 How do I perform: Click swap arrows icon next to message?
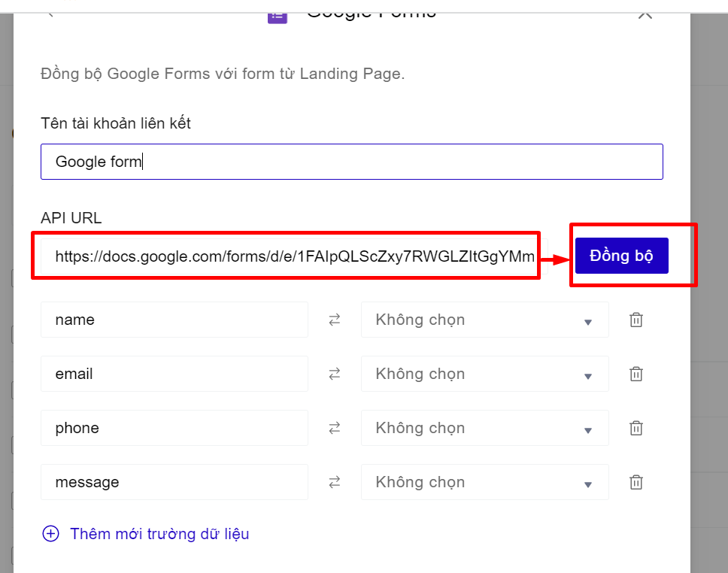pyautogui.click(x=335, y=482)
